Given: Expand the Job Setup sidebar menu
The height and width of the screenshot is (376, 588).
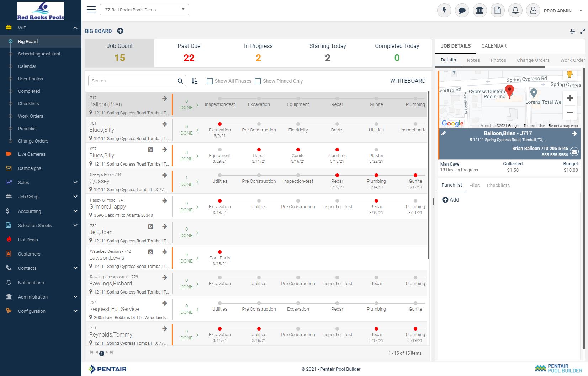Looking at the screenshot, I should (75, 197).
